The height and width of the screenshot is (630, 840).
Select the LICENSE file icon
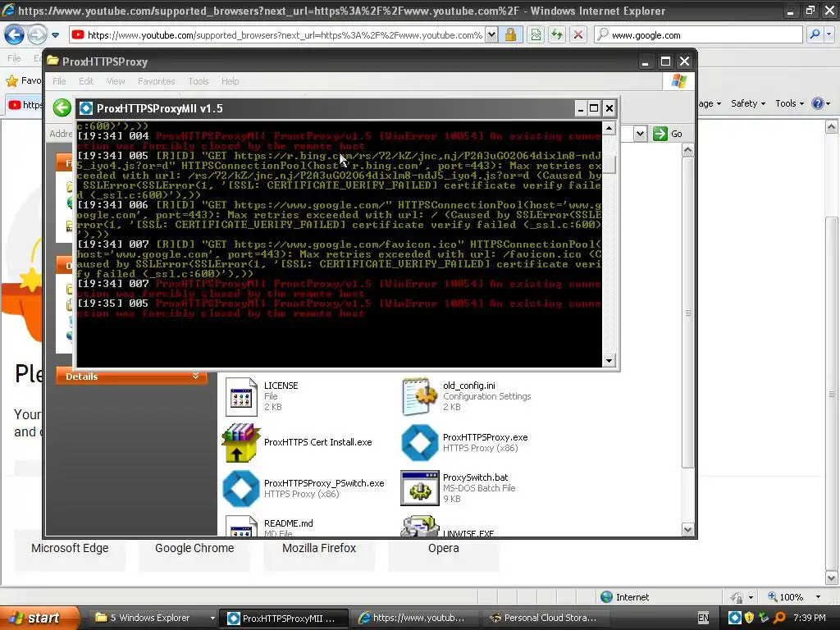[240, 396]
